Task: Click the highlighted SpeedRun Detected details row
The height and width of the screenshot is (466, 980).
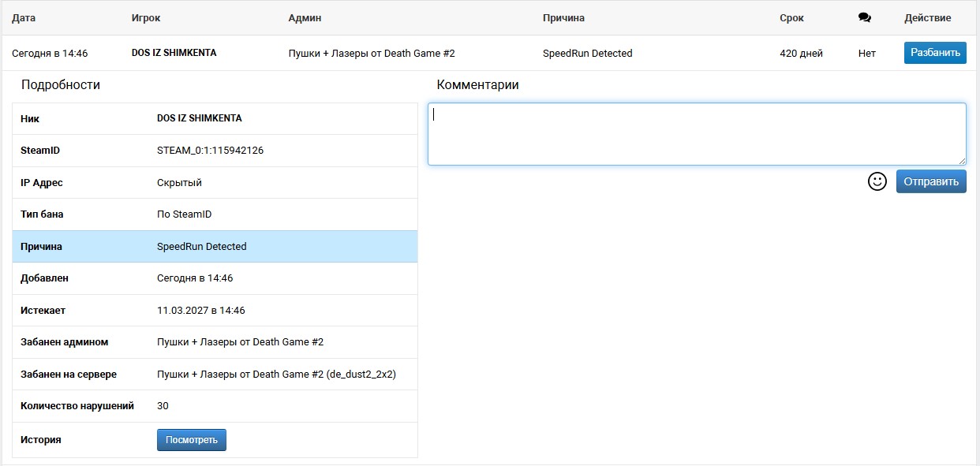Action: pyautogui.click(x=215, y=247)
